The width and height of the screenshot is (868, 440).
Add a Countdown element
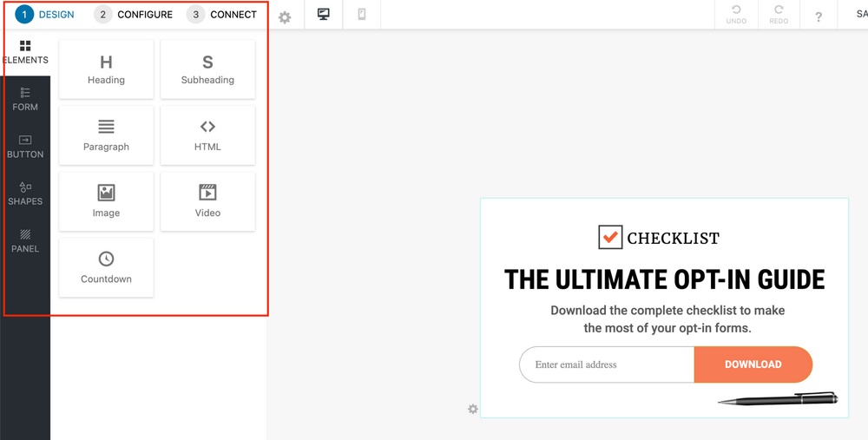106,268
